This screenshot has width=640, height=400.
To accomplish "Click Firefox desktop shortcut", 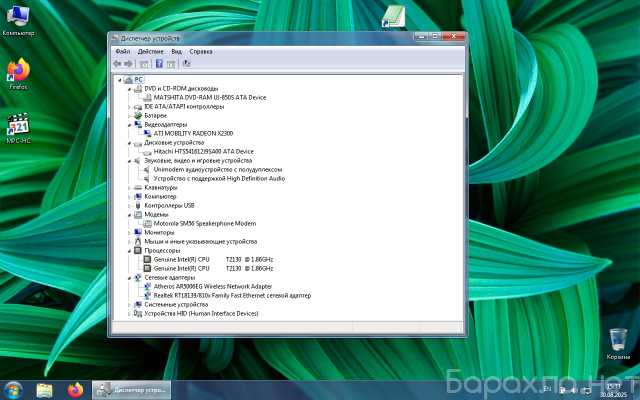I will pyautogui.click(x=18, y=74).
